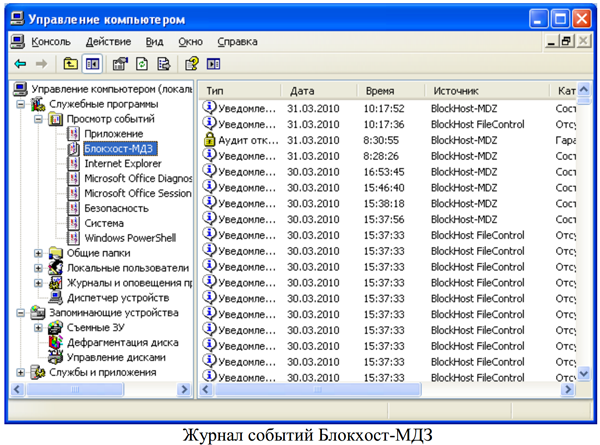Click the Съемные ЗУ icon
This screenshot has width=600, height=445.
[x=56, y=327]
